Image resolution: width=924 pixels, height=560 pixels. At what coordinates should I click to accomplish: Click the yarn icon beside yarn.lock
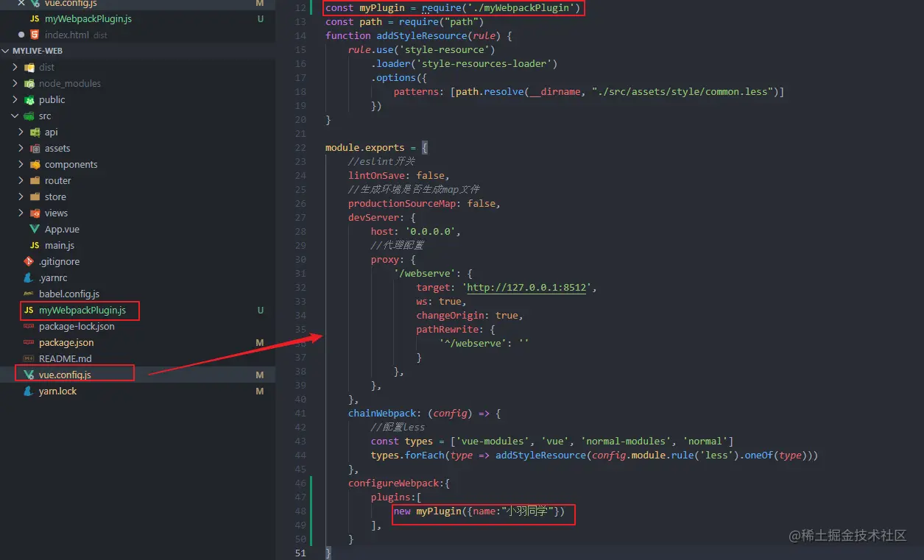point(29,391)
